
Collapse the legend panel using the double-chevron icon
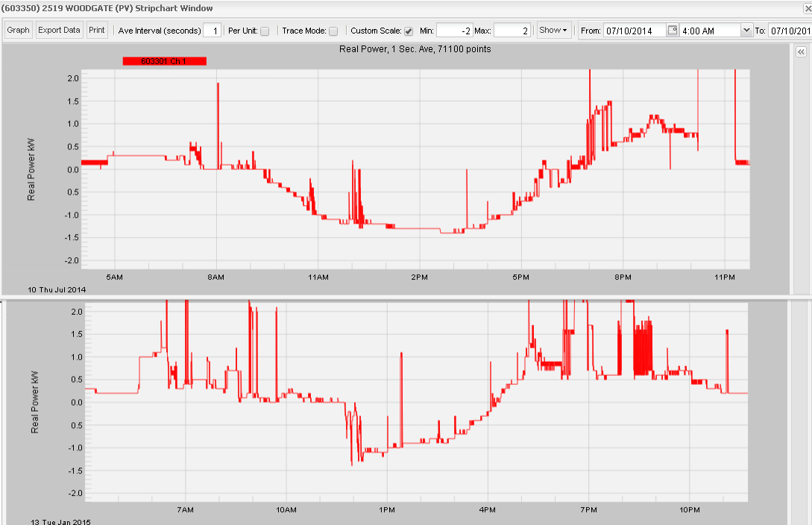(801, 51)
